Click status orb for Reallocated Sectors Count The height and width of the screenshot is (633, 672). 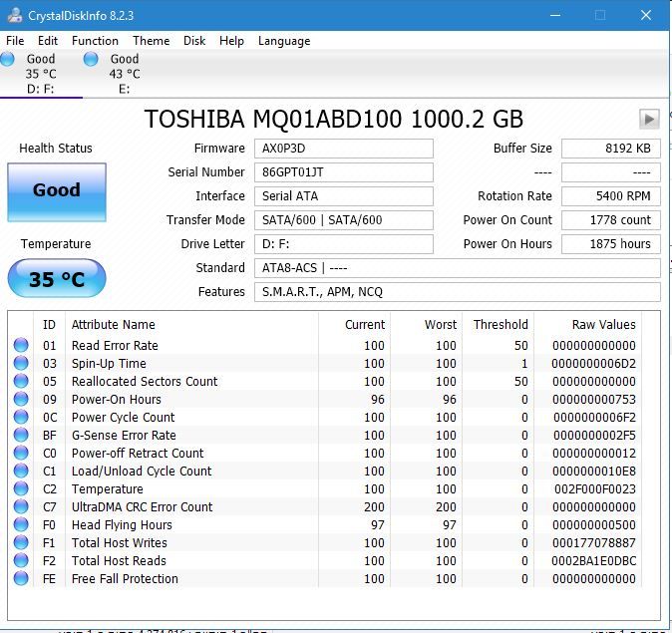tap(21, 382)
